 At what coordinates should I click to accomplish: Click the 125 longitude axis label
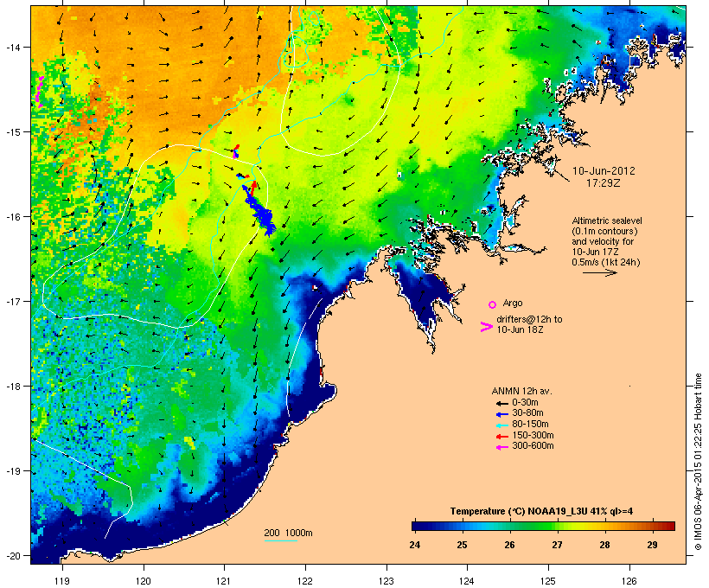coord(548,581)
